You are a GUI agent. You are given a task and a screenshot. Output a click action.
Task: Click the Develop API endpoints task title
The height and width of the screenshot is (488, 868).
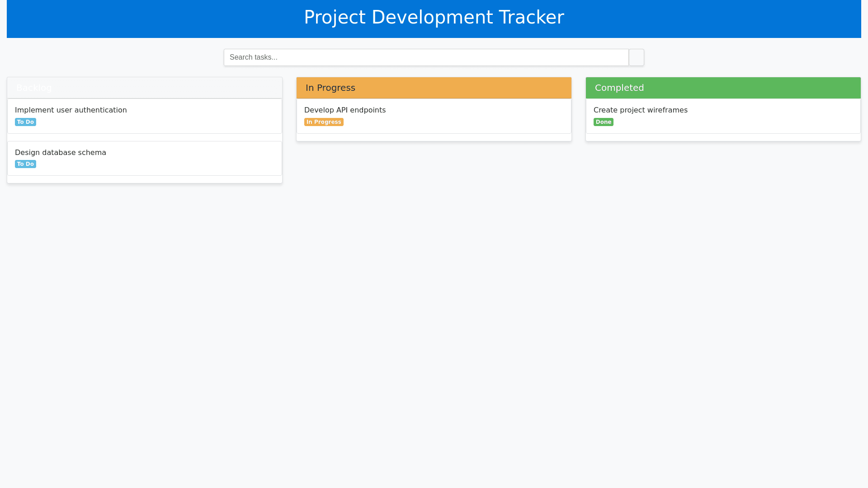[x=345, y=110]
